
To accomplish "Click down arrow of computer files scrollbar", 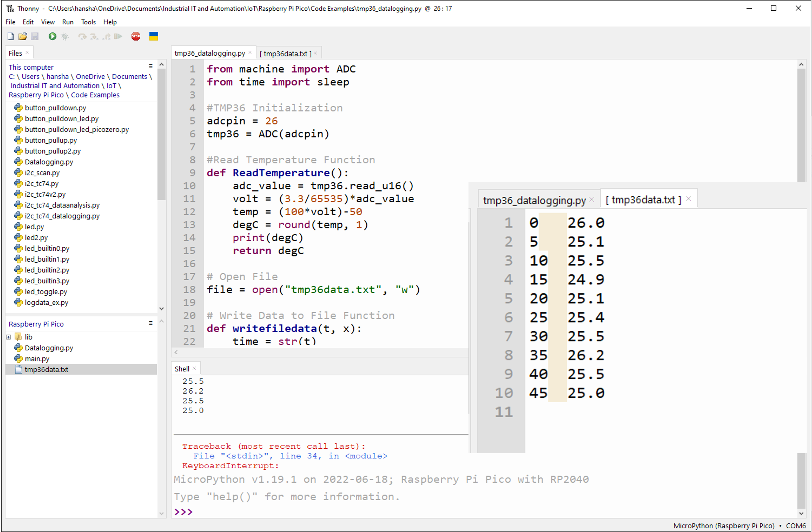I will pos(161,309).
